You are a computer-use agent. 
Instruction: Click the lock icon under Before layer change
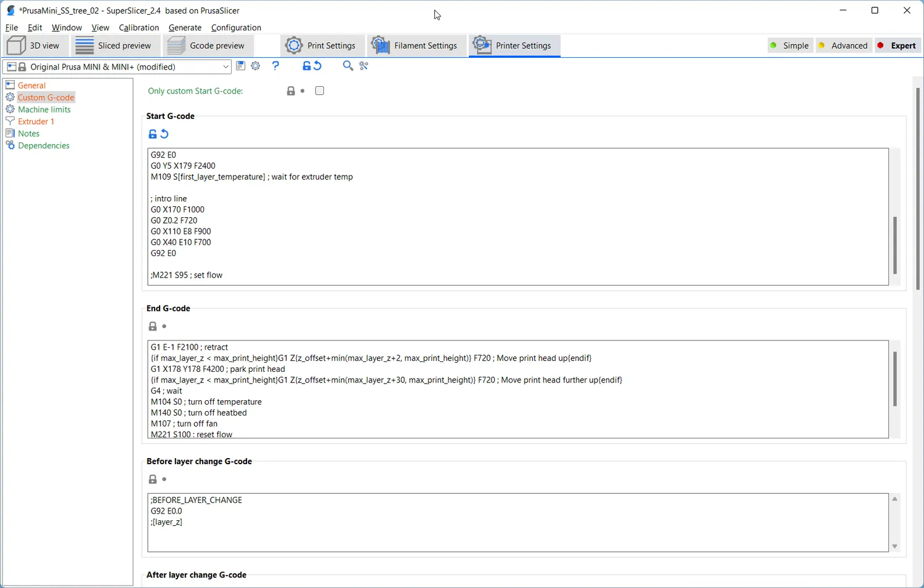point(153,479)
